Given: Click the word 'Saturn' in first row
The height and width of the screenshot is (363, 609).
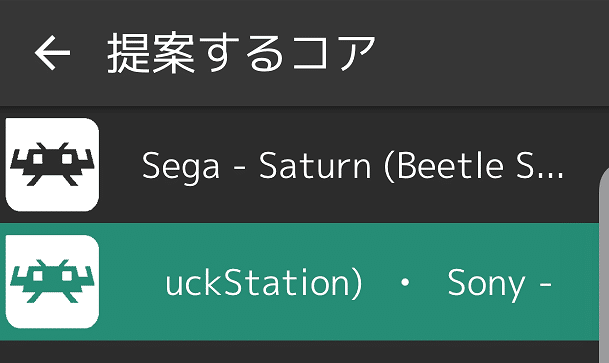Looking at the screenshot, I should pyautogui.click(x=315, y=166).
